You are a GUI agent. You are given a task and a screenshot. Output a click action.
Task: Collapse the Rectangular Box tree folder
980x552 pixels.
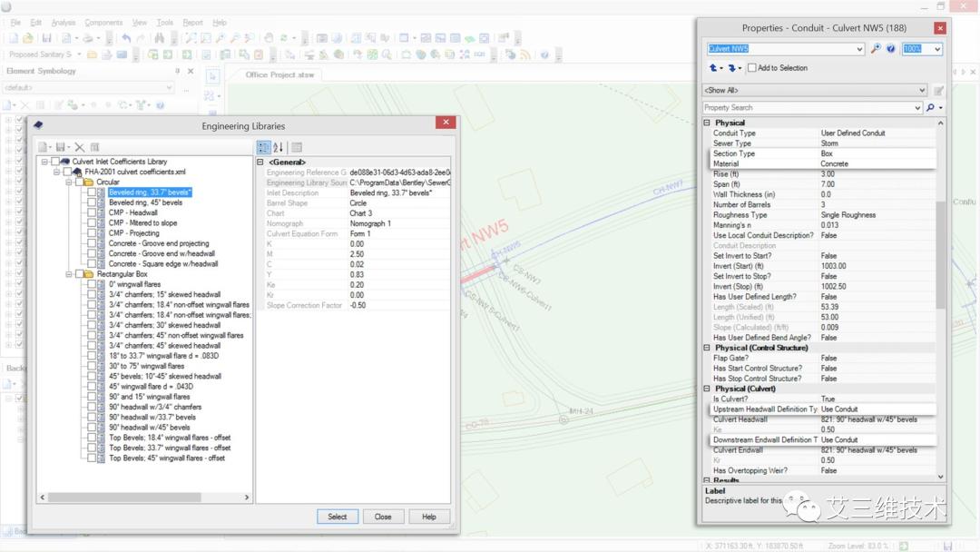[x=68, y=274]
